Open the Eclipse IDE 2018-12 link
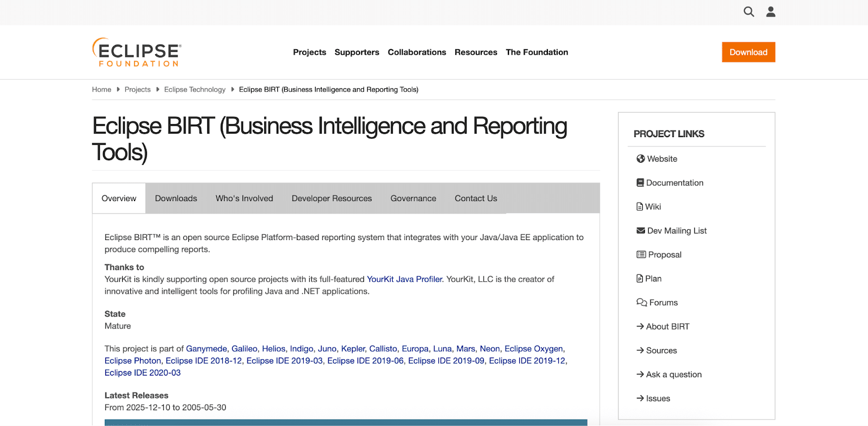868x426 pixels. (203, 360)
